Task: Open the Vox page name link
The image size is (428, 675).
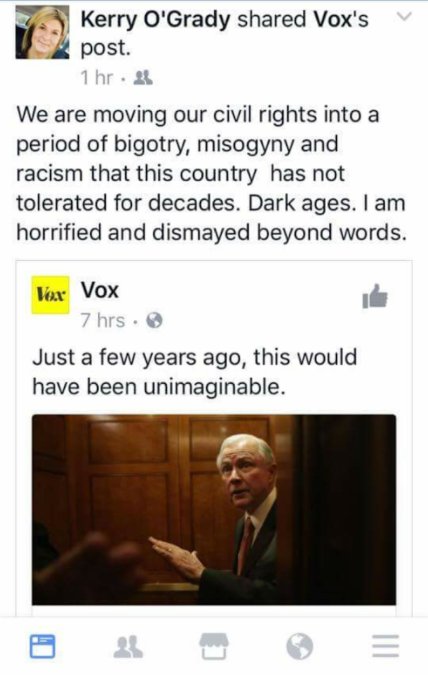Action: tap(100, 290)
